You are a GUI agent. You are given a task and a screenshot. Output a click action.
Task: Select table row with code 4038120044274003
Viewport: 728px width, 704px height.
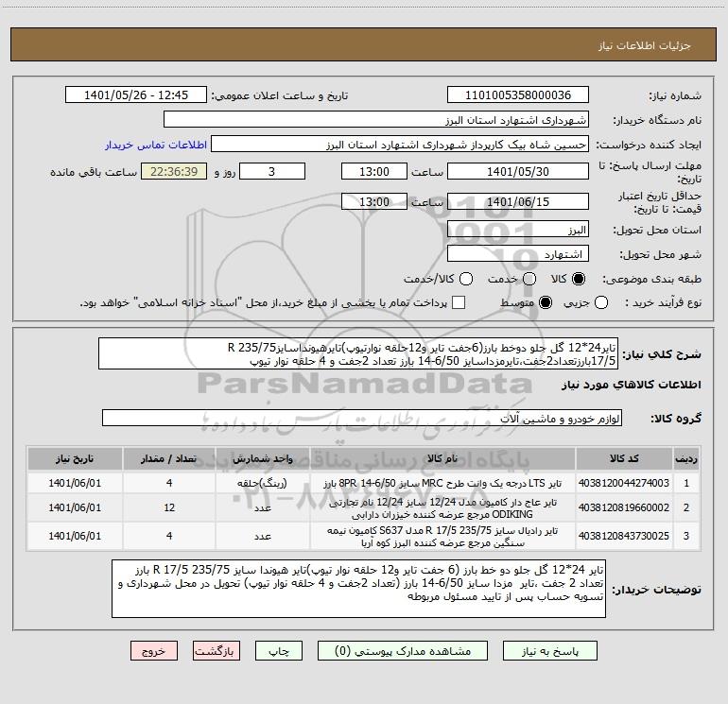(364, 483)
